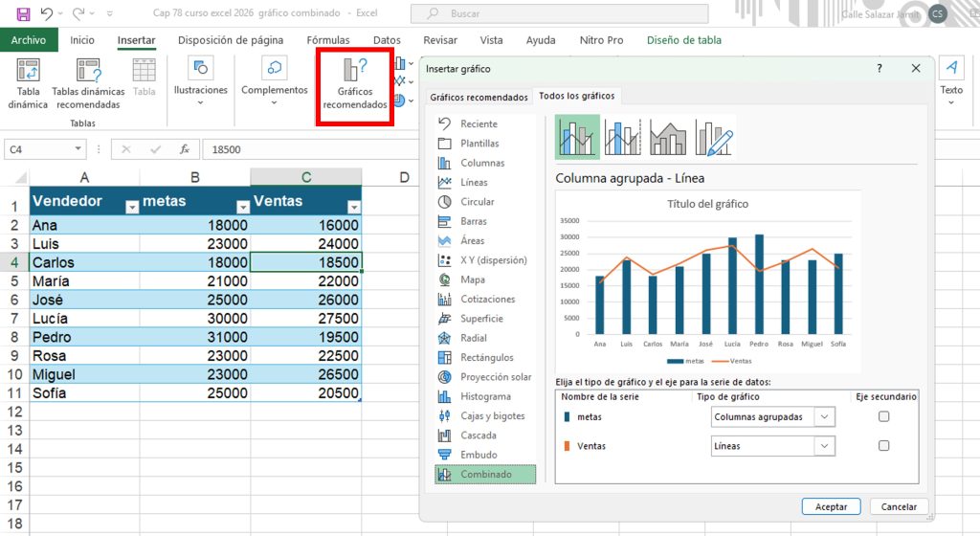This screenshot has height=536, width=980.
Task: Open the Fórmulas ribbon tab
Action: coord(328,40)
